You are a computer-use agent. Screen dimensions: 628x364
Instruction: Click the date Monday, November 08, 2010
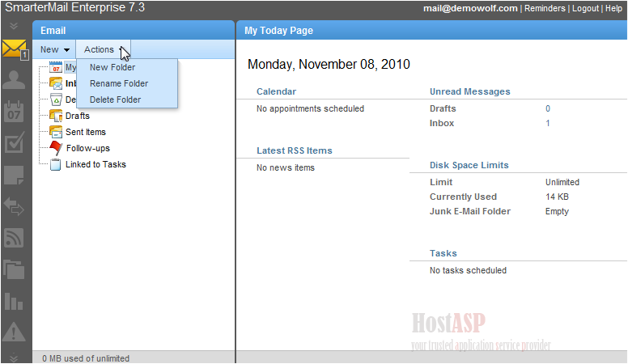[x=329, y=64]
